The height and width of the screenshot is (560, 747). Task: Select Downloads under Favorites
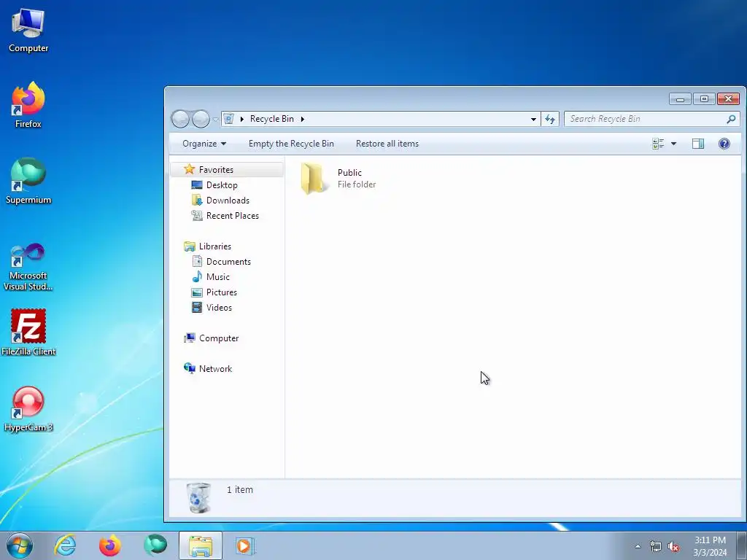click(228, 200)
